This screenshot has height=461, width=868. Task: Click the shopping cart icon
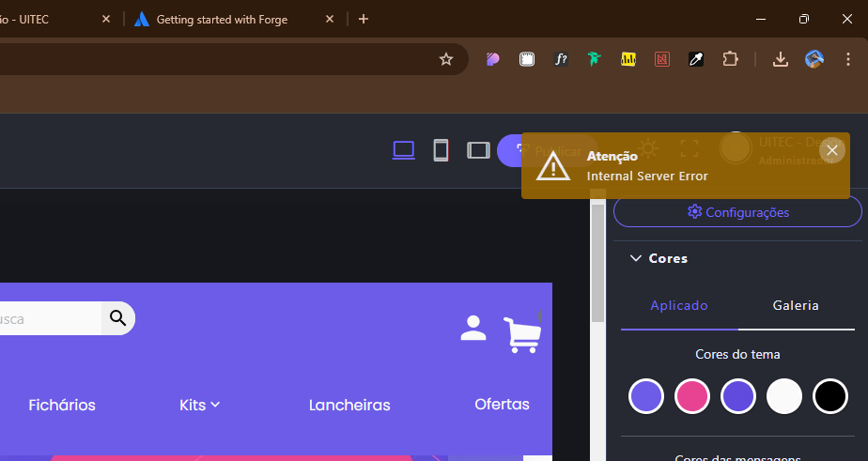(521, 333)
